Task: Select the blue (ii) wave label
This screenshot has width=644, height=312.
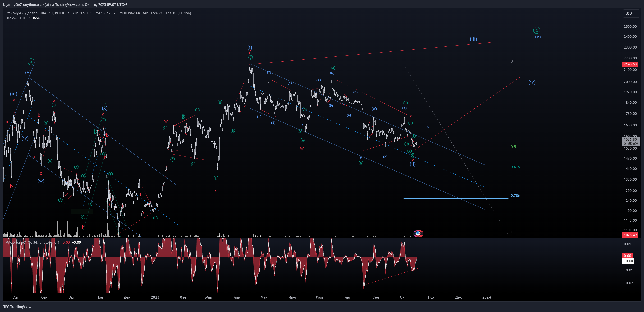Action: pyautogui.click(x=413, y=164)
